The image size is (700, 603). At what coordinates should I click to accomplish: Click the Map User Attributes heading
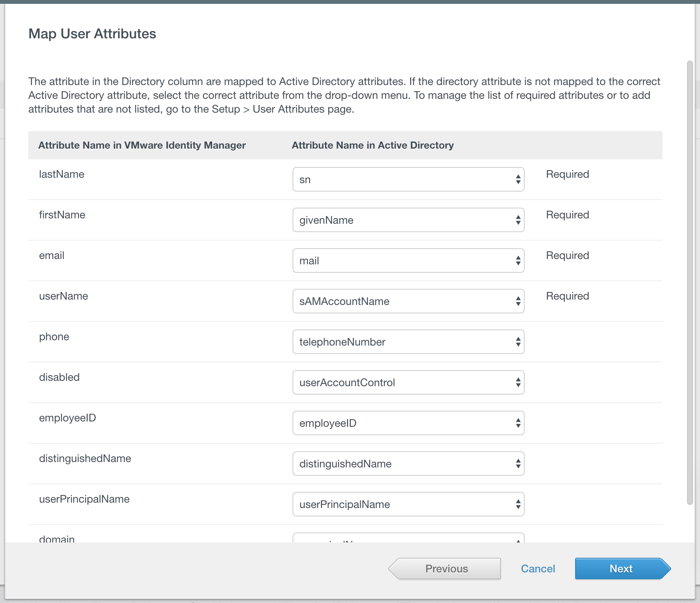click(x=92, y=34)
